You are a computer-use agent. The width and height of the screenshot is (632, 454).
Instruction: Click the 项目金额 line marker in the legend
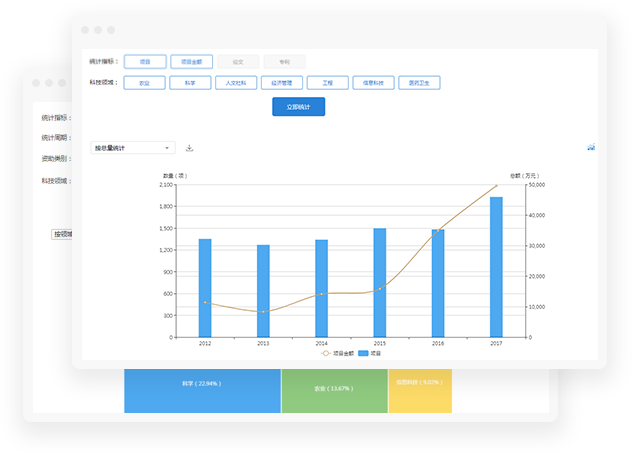(x=326, y=353)
